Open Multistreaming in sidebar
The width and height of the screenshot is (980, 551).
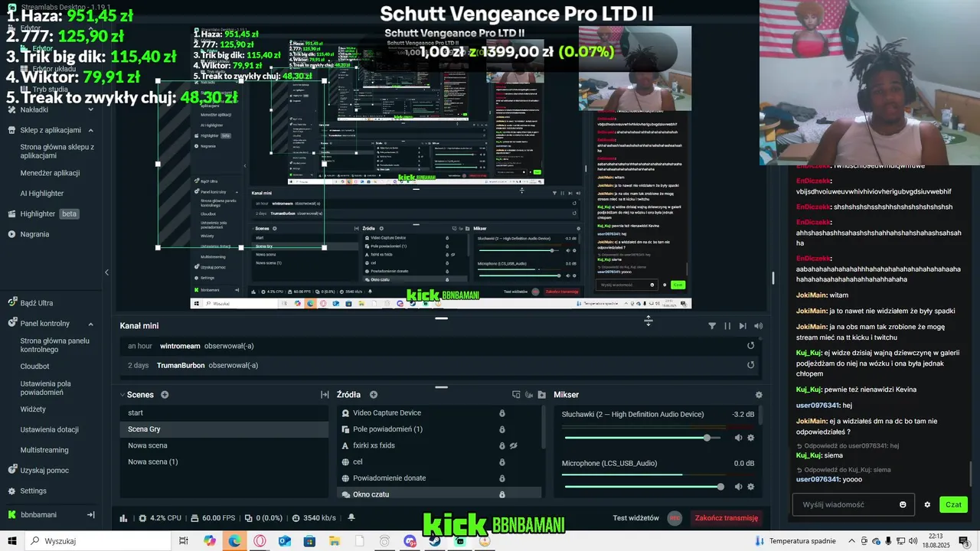point(44,450)
